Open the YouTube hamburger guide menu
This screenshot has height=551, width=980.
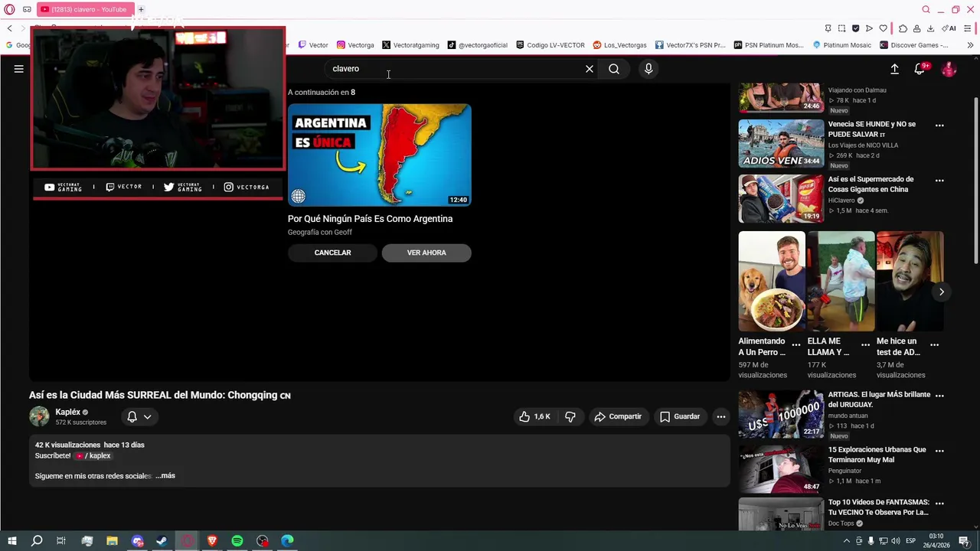pyautogui.click(x=19, y=69)
